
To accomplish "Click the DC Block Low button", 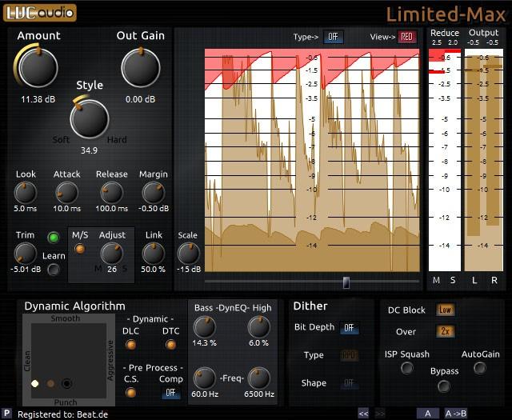I will [x=446, y=310].
